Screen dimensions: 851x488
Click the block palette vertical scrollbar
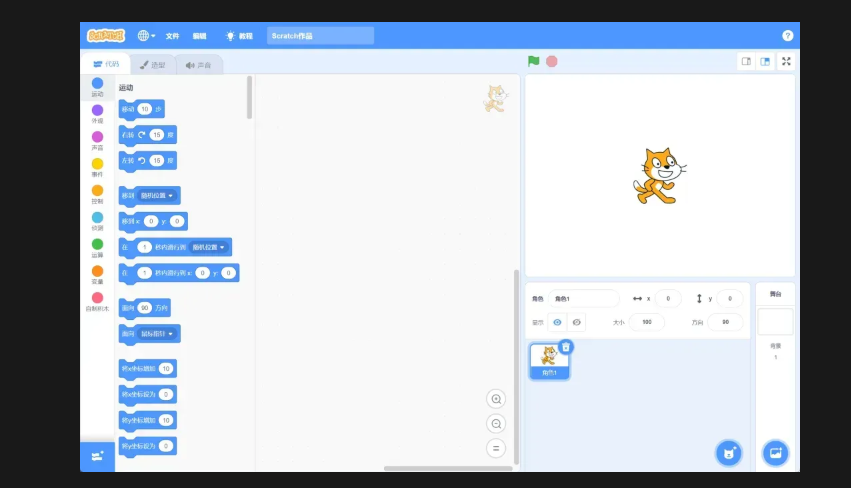coord(250,98)
